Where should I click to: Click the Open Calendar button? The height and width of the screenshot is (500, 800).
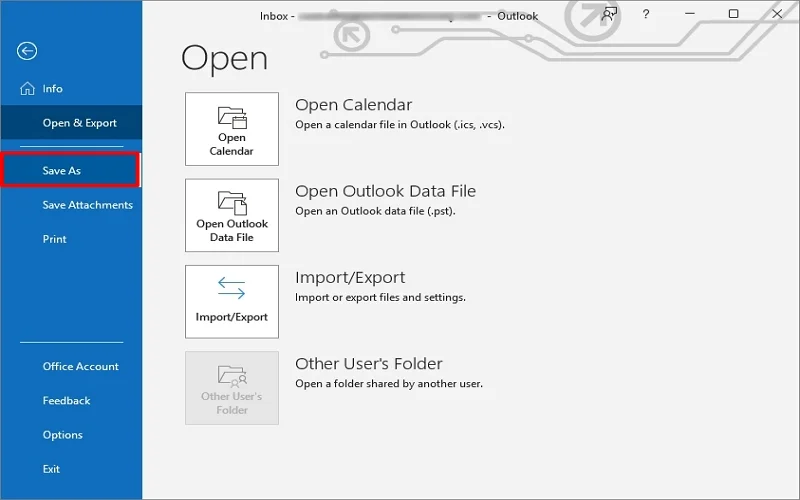(x=232, y=129)
